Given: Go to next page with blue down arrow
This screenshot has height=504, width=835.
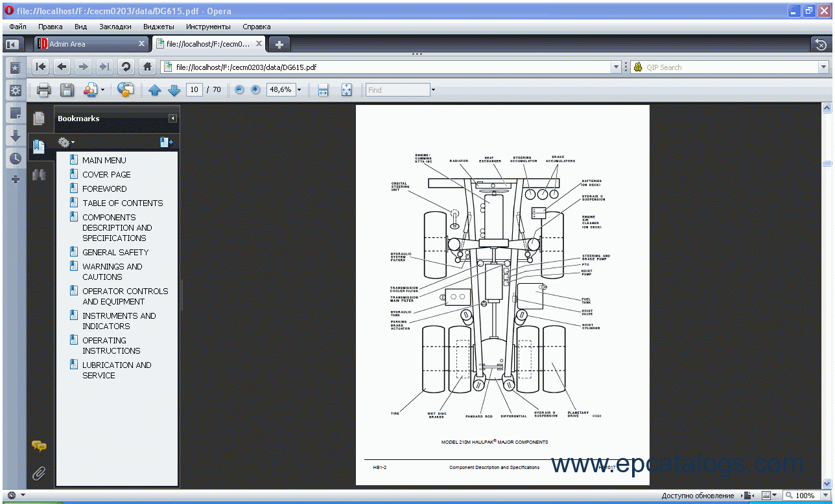Looking at the screenshot, I should (174, 90).
